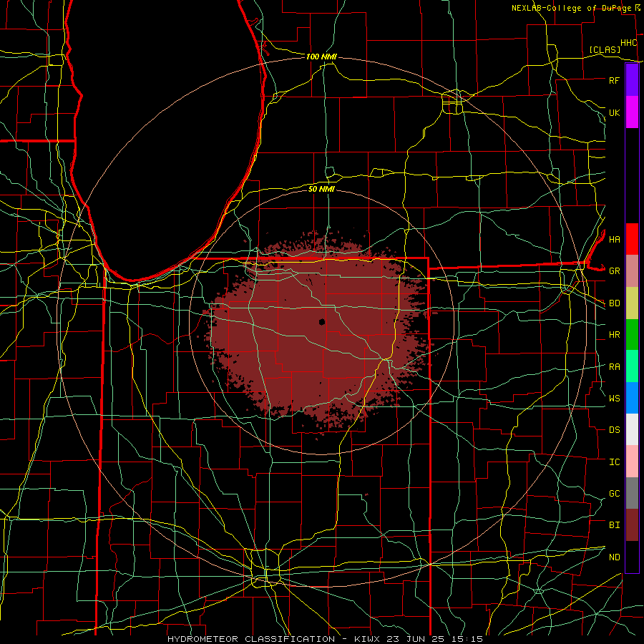The height and width of the screenshot is (644, 644).
Task: Click the gray GC legend swatch
Action: (x=632, y=493)
